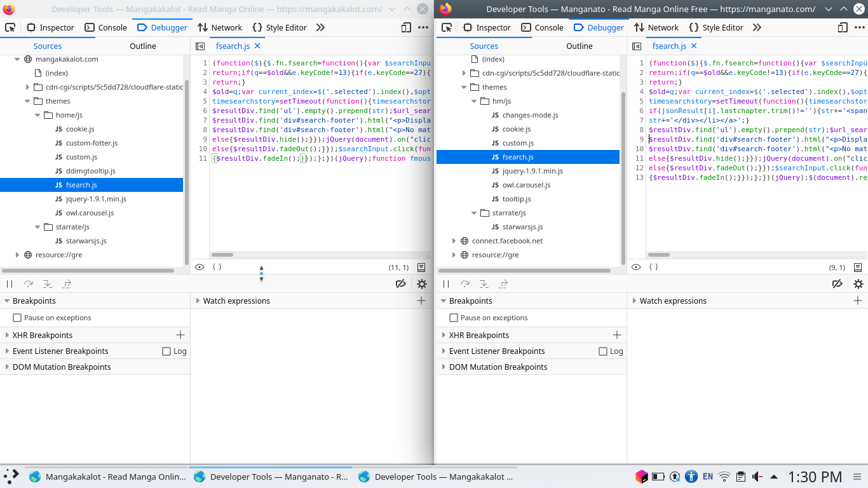
Task: Toggle blackbox eye icon in Manganato editor footer
Action: (x=636, y=268)
